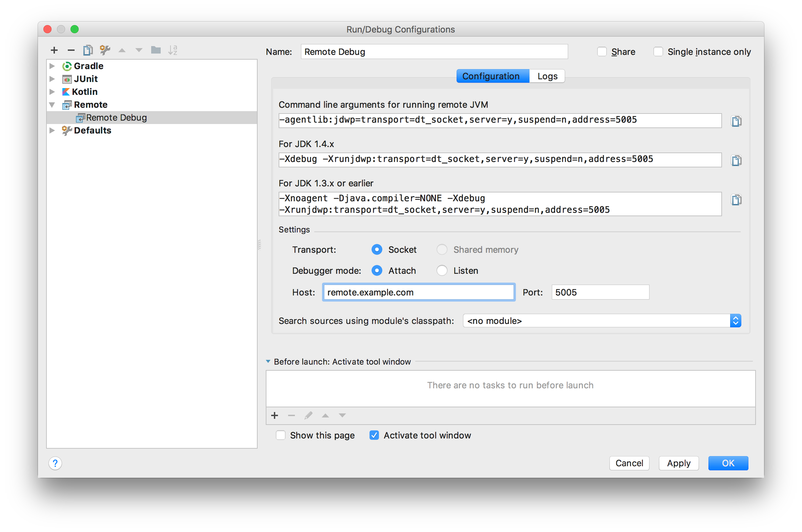Screen dimensions: 802x532
Task: Sort configurations alphabetically icon
Action: [173, 50]
